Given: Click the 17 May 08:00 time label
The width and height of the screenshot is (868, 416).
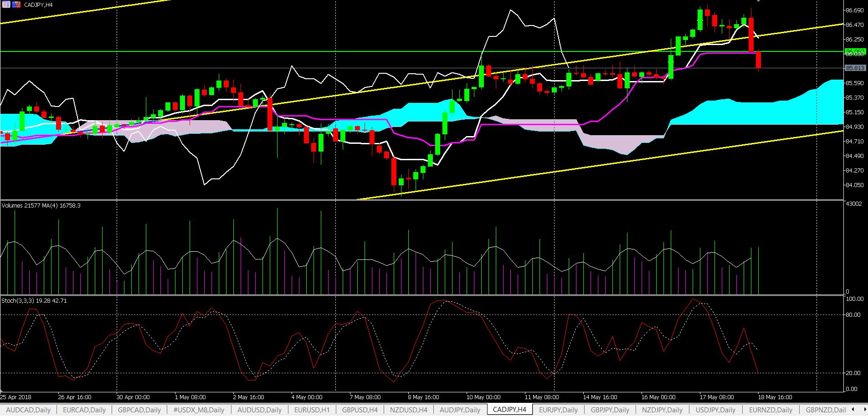Looking at the screenshot, I should pyautogui.click(x=717, y=397).
